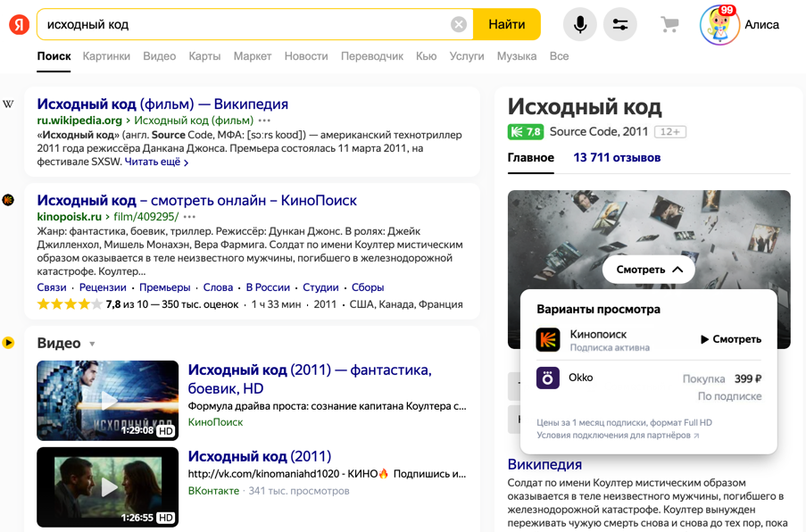The width and height of the screenshot is (806, 532).
Task: Open three-dot menu for kinopoisk.ru result
Action: pos(189,217)
